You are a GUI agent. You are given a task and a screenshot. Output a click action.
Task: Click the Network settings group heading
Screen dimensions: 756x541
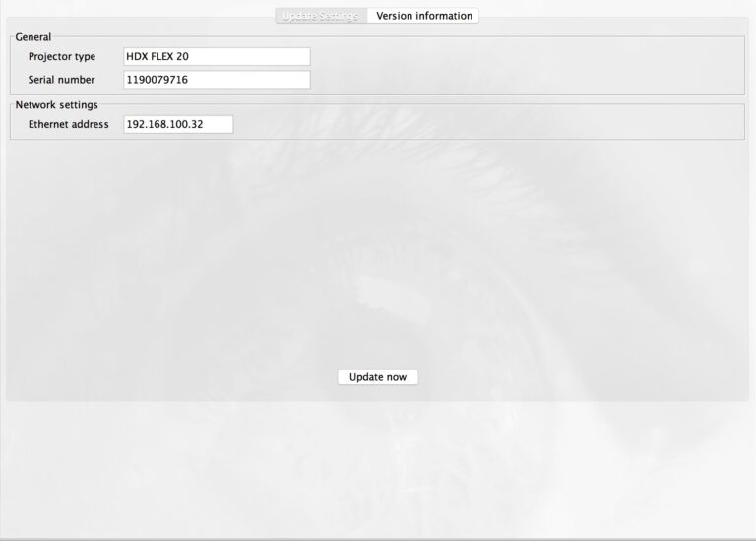coord(56,105)
